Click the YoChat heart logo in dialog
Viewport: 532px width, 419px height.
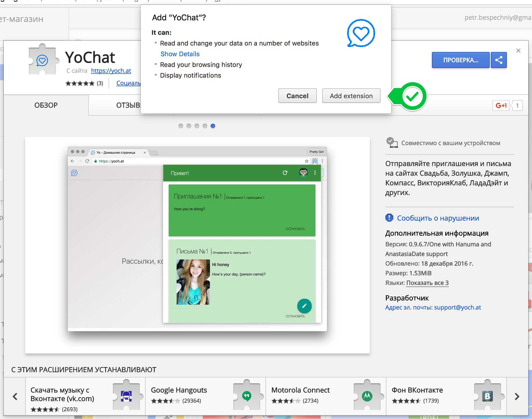pyautogui.click(x=361, y=33)
